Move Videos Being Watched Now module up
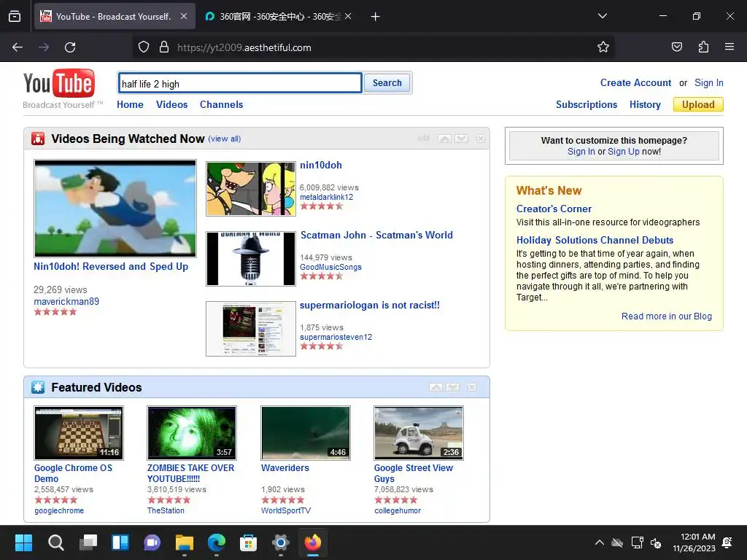This screenshot has width=747, height=560. (444, 139)
